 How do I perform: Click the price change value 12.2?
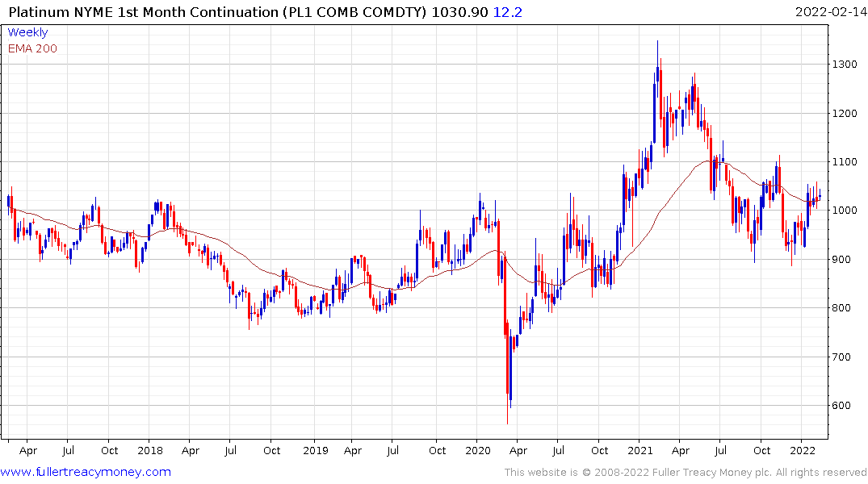[507, 12]
